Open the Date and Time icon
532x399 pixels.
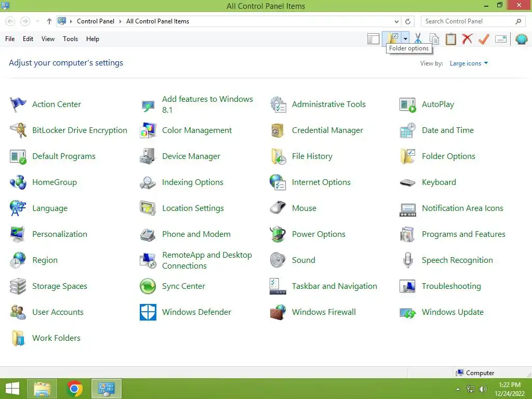click(x=407, y=130)
